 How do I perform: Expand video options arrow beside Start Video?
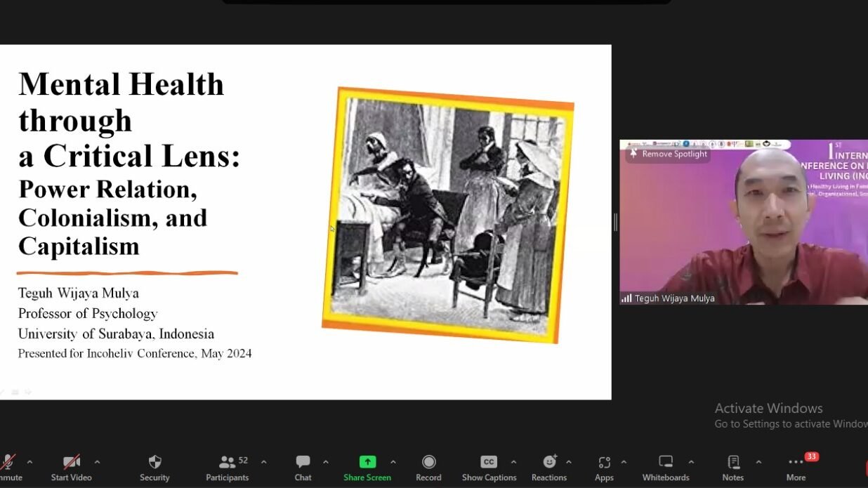click(x=97, y=462)
